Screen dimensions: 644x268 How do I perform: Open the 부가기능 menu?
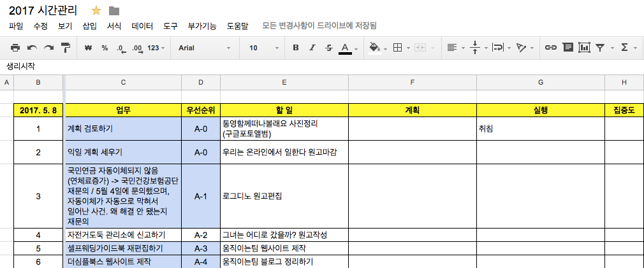coord(202,26)
